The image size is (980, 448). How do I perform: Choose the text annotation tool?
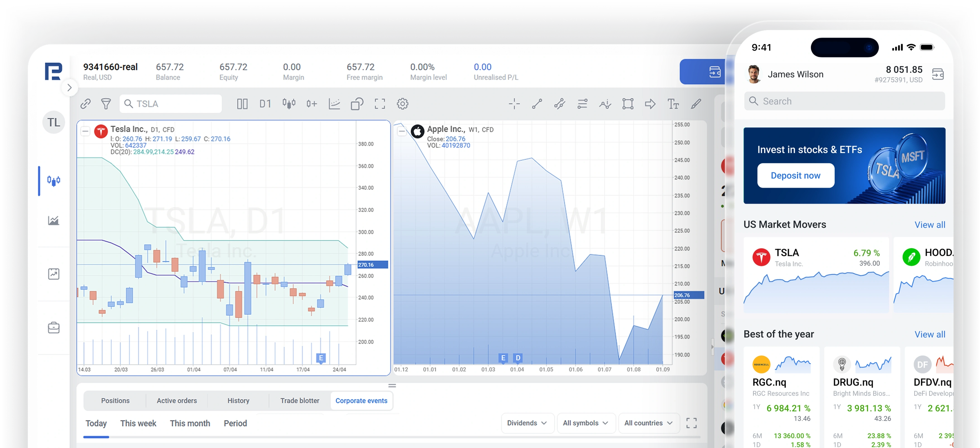tap(673, 104)
